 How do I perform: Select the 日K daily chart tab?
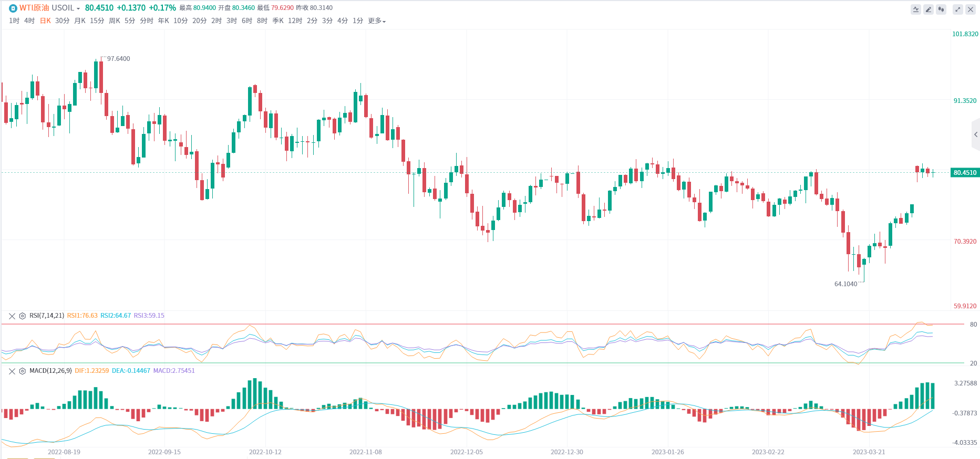click(x=45, y=21)
